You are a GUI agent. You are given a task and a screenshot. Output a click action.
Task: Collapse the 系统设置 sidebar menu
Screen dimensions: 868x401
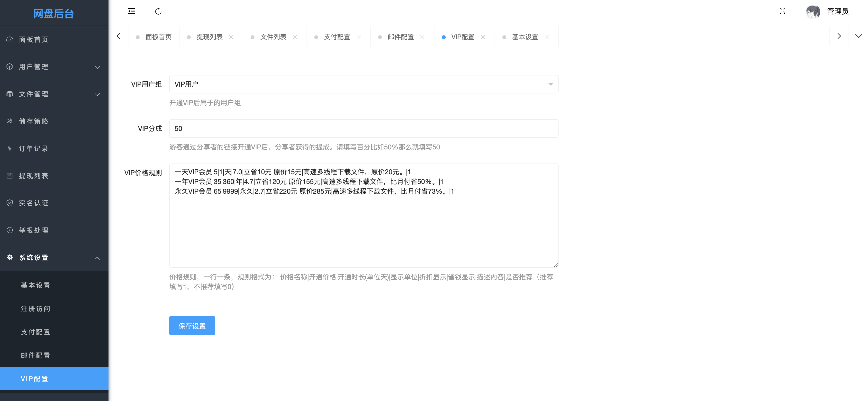tap(54, 258)
